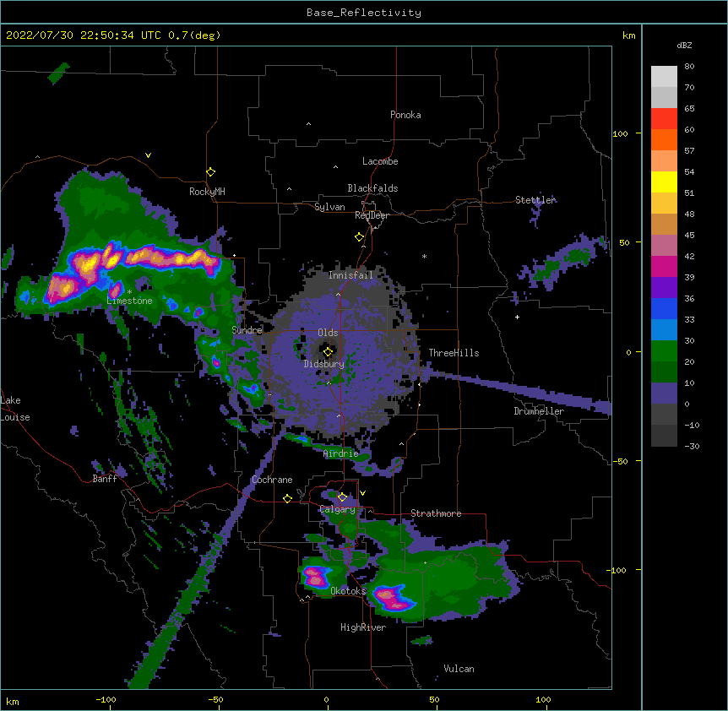
Task: Click the yellow marker above Calgary label
Action: pos(342,497)
